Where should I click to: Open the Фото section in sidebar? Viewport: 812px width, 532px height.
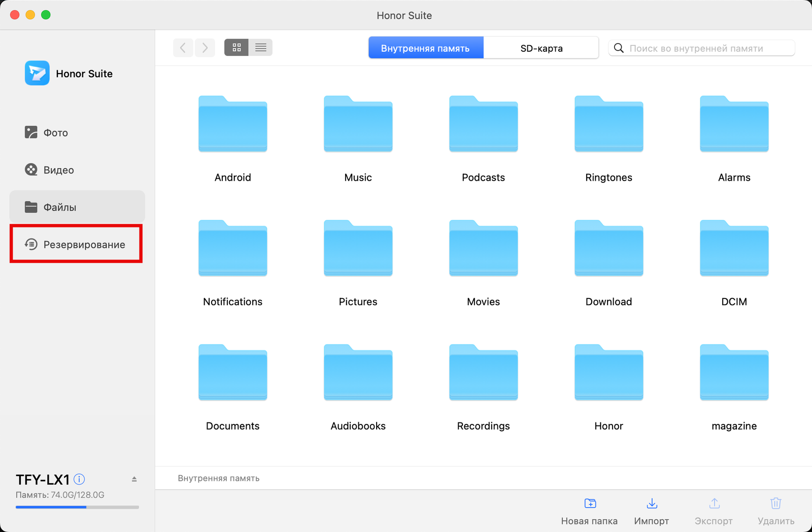[77, 132]
